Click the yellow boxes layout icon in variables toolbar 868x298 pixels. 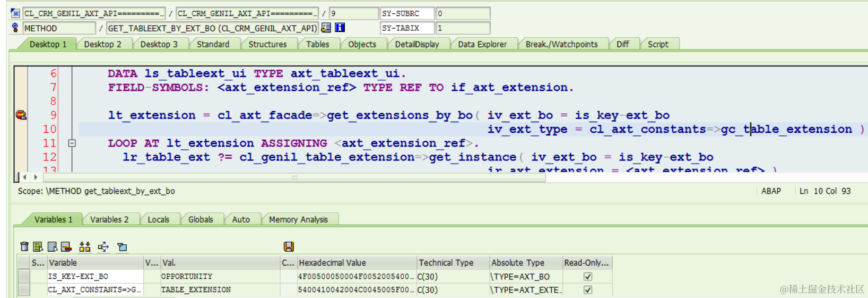[85, 246]
